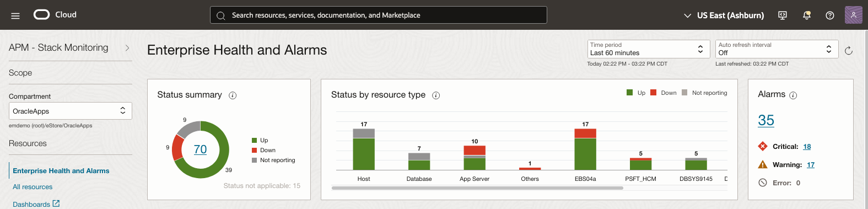Click the Others bar in the chart
The image size is (868, 209).
point(530,169)
